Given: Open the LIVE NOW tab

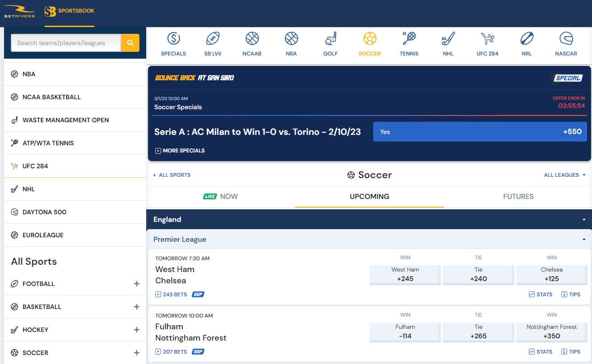Looking at the screenshot, I should point(221,196).
